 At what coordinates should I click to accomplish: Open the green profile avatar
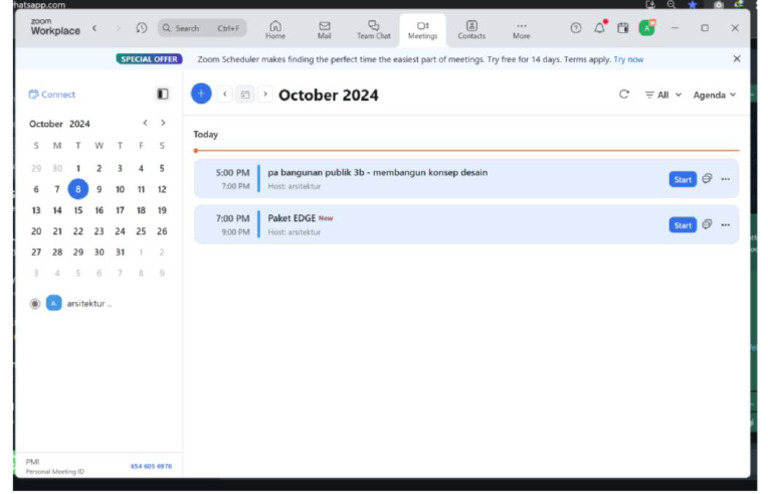(647, 28)
